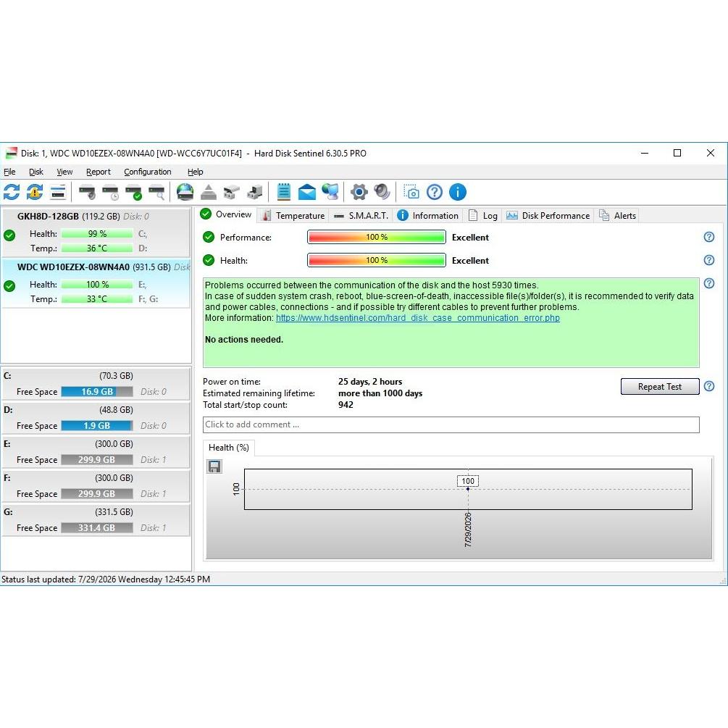Click the start/stop count value 942

click(346, 405)
